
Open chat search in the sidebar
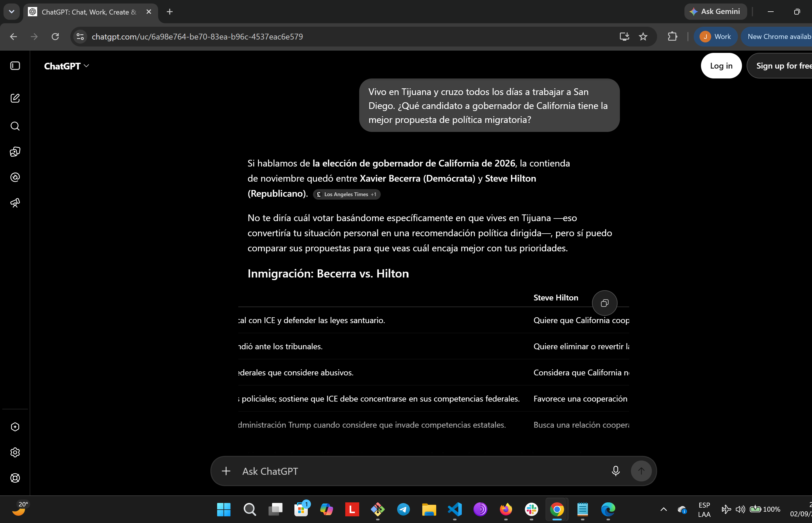15,126
